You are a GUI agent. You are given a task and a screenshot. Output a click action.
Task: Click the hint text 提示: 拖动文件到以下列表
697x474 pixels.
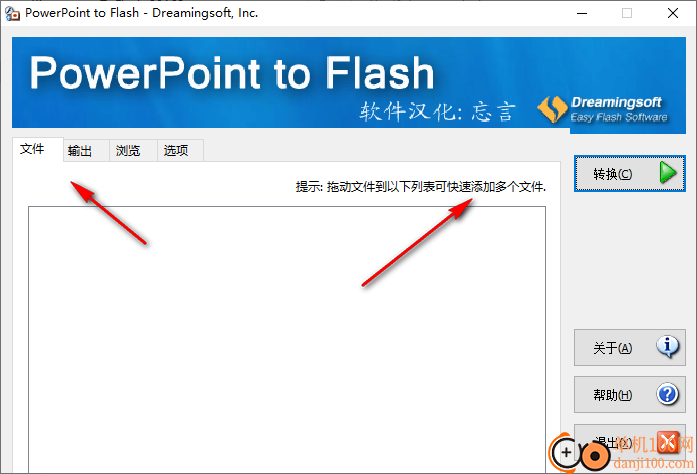[x=421, y=187]
